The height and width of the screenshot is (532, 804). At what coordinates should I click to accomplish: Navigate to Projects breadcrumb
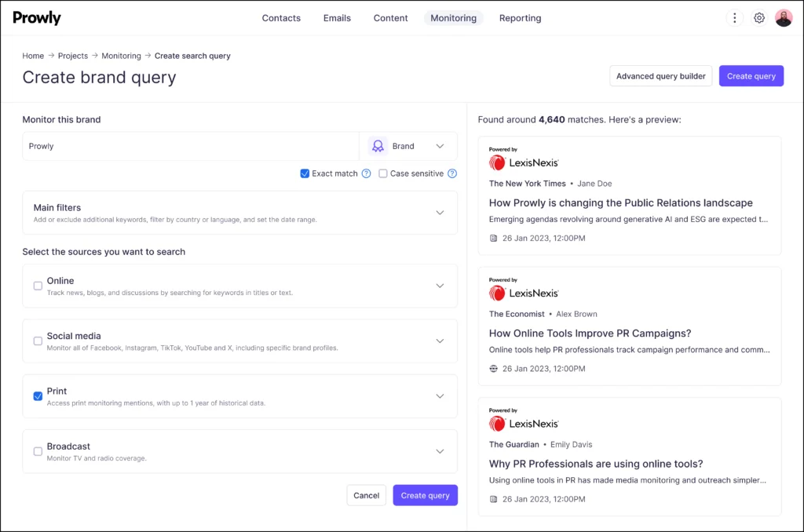[x=73, y=56]
